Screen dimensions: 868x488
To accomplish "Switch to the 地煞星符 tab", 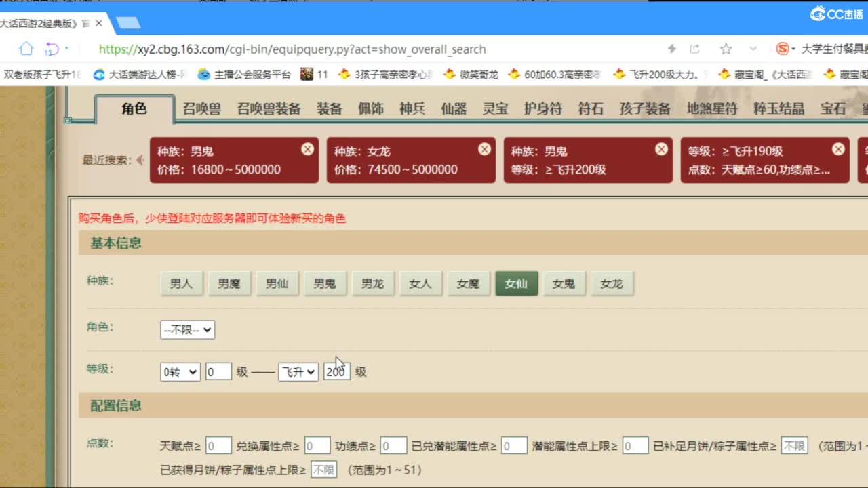I will [x=712, y=108].
